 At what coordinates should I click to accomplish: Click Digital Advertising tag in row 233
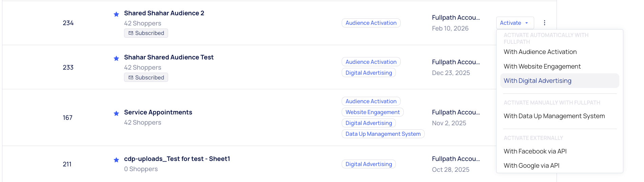tap(369, 73)
